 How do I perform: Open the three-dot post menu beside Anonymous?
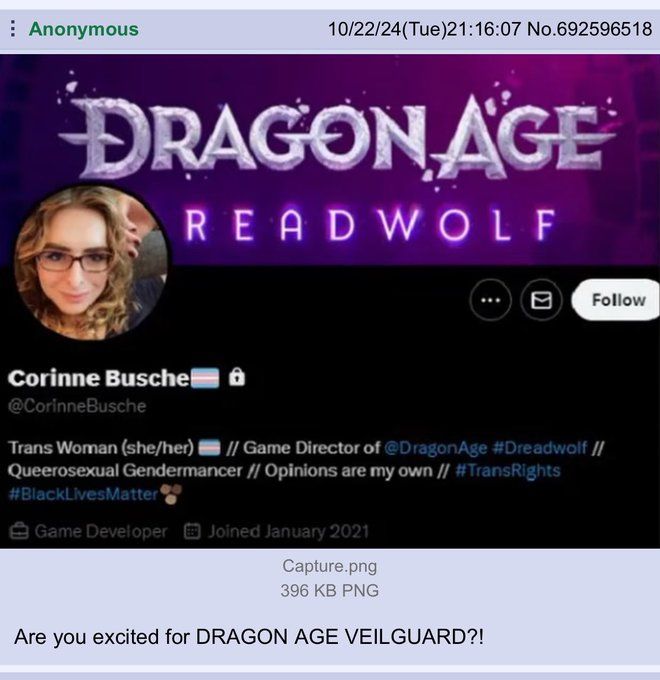13,29
